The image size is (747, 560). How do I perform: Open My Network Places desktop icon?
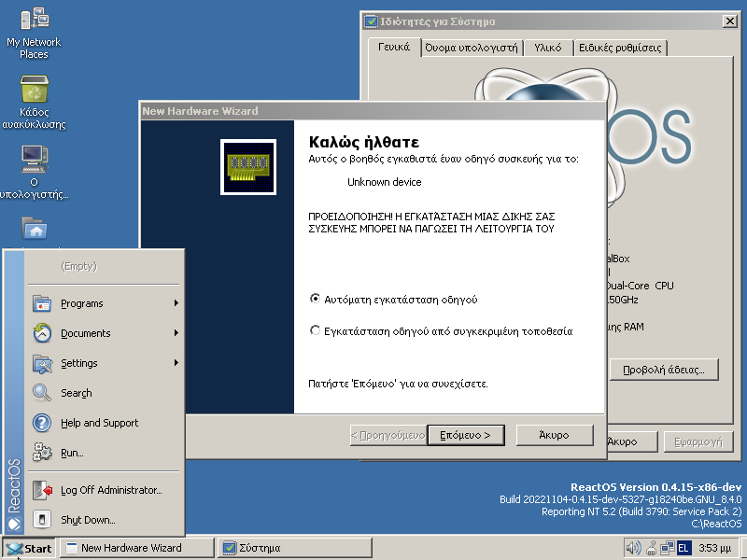pos(34,21)
